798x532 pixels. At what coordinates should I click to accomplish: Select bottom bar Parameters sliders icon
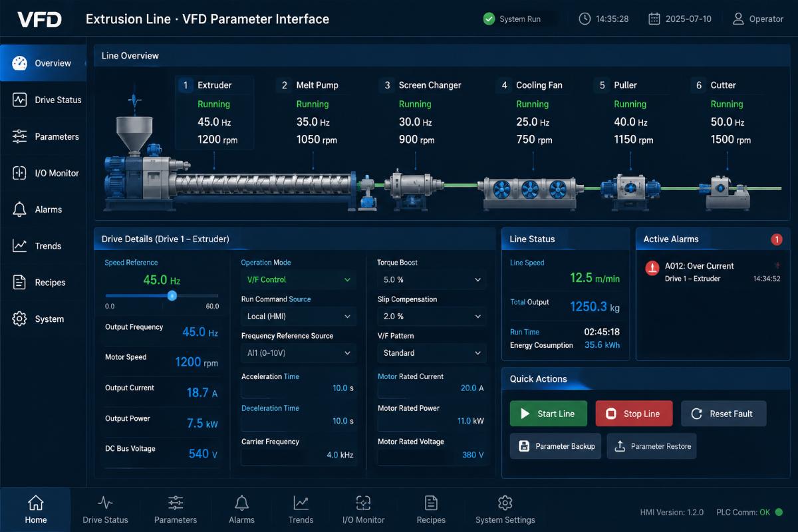tap(176, 503)
